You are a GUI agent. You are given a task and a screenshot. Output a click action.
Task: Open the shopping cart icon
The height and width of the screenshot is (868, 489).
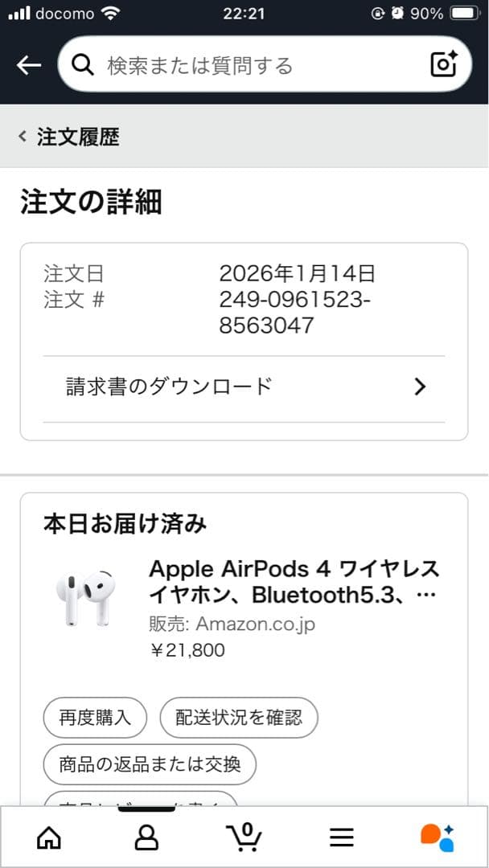point(244,839)
